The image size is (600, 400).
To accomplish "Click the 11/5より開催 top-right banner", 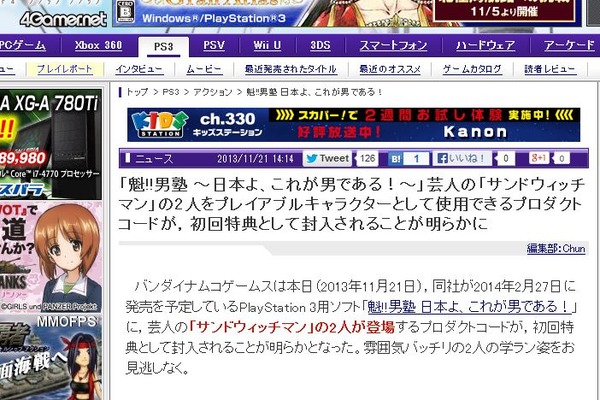I will click(x=504, y=11).
